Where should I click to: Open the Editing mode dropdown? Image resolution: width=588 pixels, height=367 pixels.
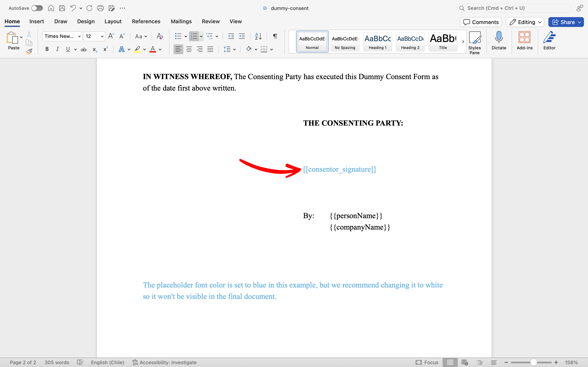[525, 22]
